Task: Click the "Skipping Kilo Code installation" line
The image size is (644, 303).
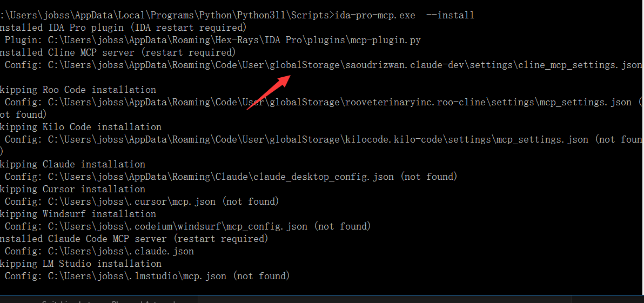Action: point(81,127)
